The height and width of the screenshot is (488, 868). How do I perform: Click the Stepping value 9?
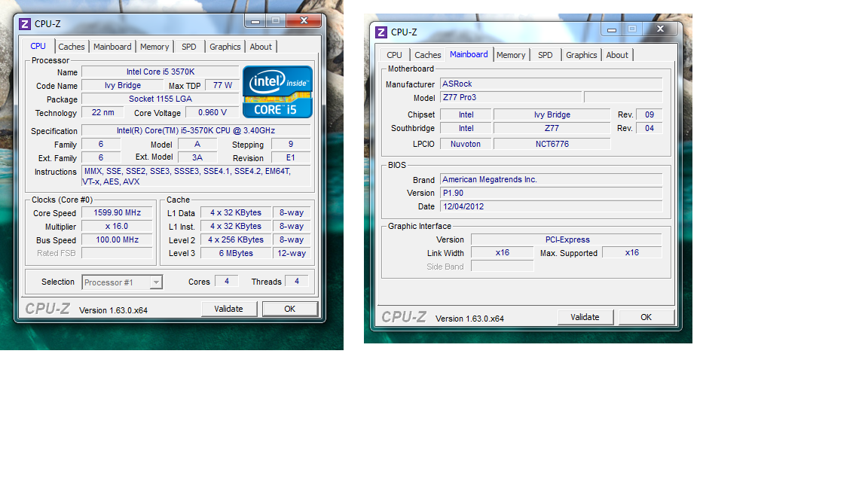point(291,144)
